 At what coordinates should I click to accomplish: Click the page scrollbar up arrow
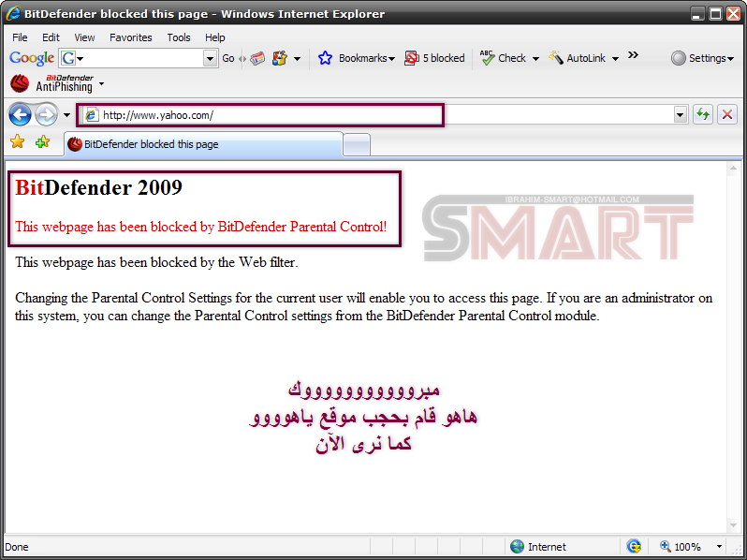(x=733, y=169)
